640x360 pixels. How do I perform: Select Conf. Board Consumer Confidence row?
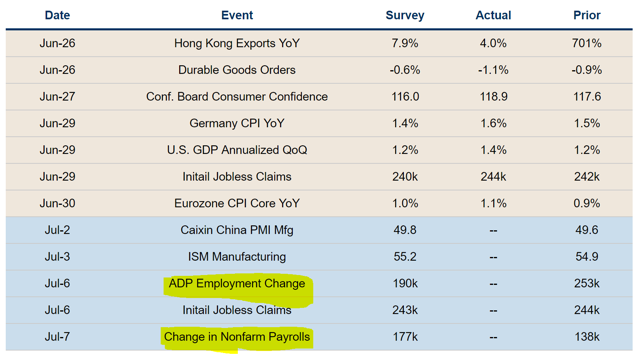click(x=319, y=97)
